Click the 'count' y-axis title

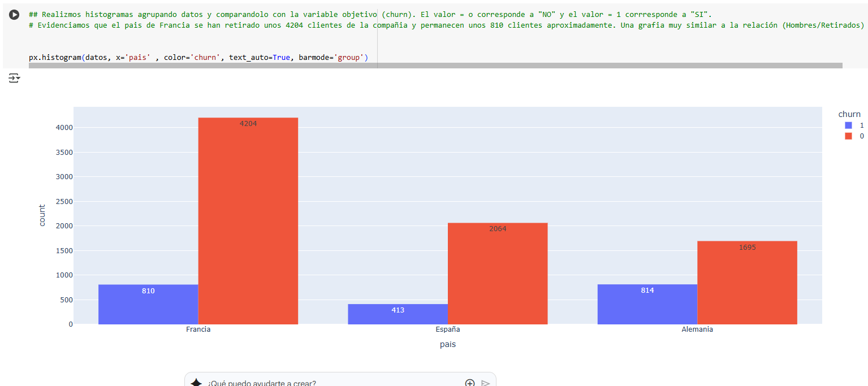[x=42, y=215]
